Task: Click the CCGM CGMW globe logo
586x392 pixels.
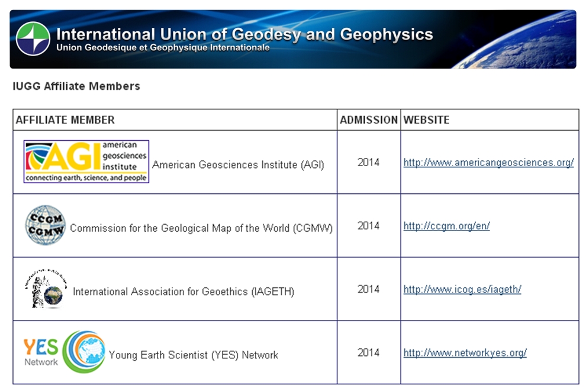Action: coord(46,225)
